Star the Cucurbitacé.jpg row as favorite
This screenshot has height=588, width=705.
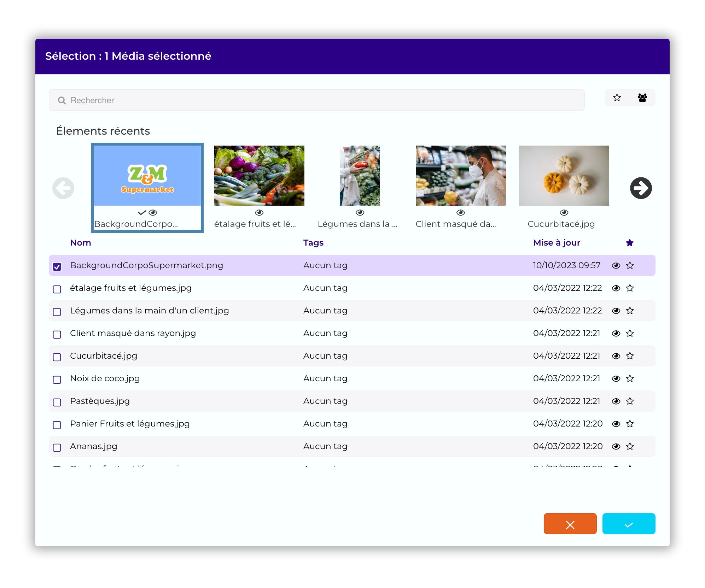coord(630,356)
